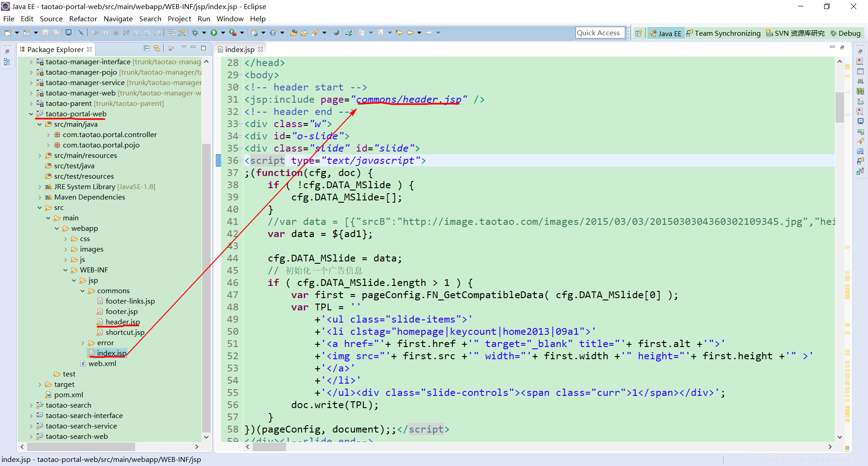Expand the Maven Dependencies node
The height and width of the screenshot is (466, 868).
pos(40,197)
